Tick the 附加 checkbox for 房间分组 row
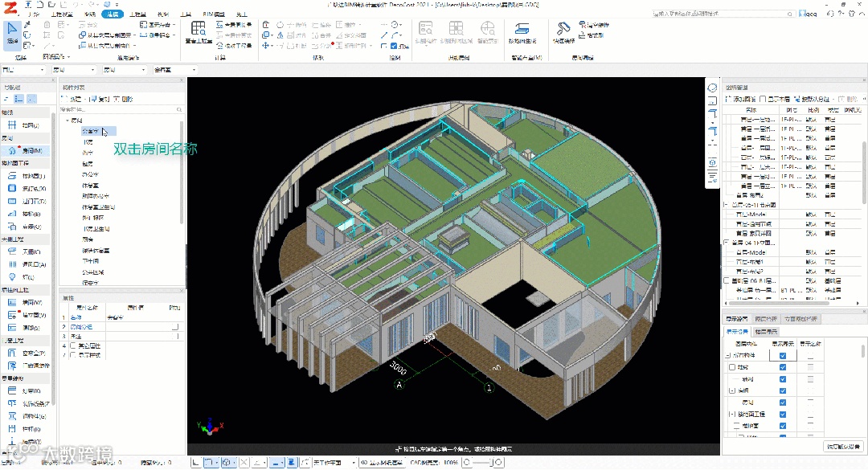 [175, 327]
